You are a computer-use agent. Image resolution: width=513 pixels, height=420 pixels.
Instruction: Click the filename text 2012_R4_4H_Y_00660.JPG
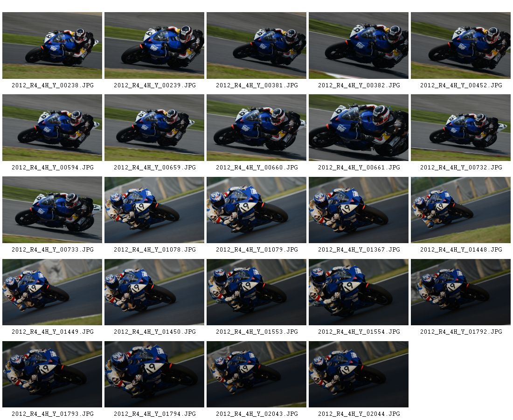tap(257, 167)
